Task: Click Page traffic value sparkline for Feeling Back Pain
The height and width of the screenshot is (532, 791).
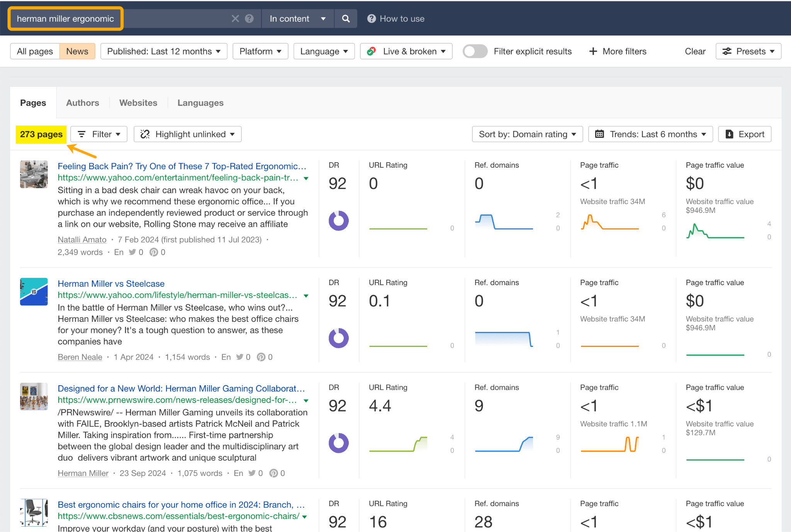Action: tap(715, 231)
